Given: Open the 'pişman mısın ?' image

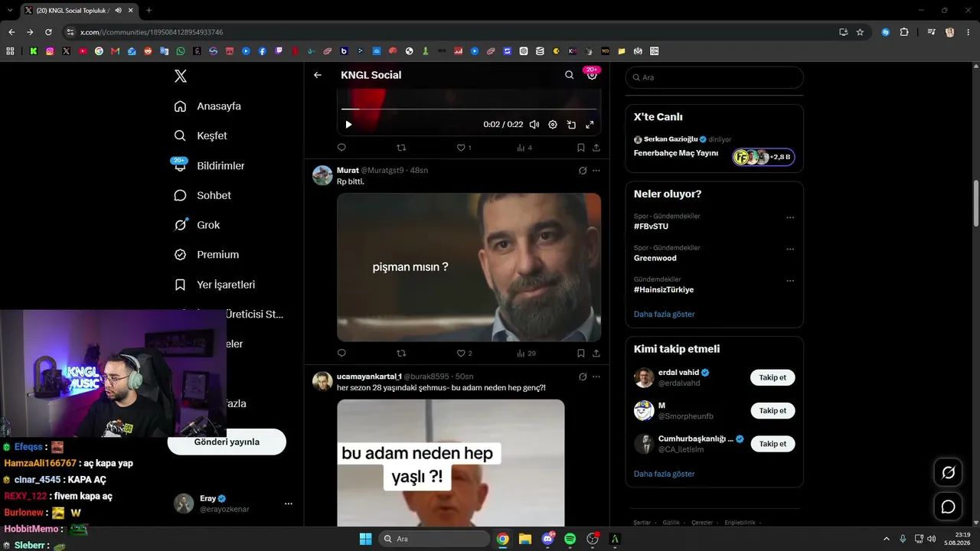Looking at the screenshot, I should [469, 267].
